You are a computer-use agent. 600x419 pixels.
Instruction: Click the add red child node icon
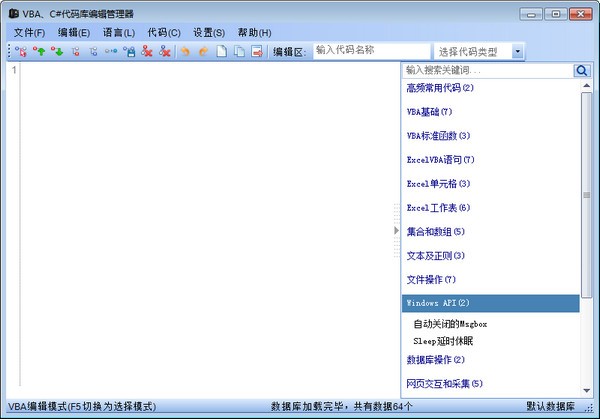pyautogui.click(x=76, y=51)
